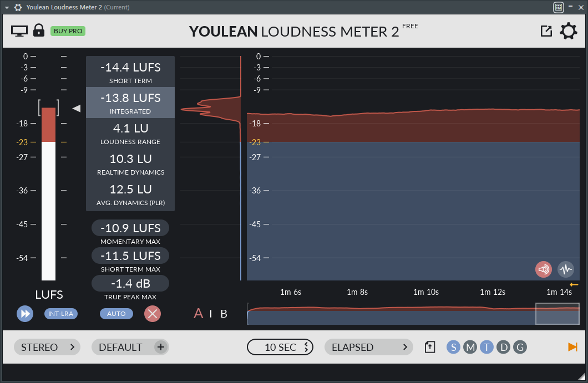Screen dimensions: 588x383
Task: Click the white triangle target marker
Action: coord(77,108)
